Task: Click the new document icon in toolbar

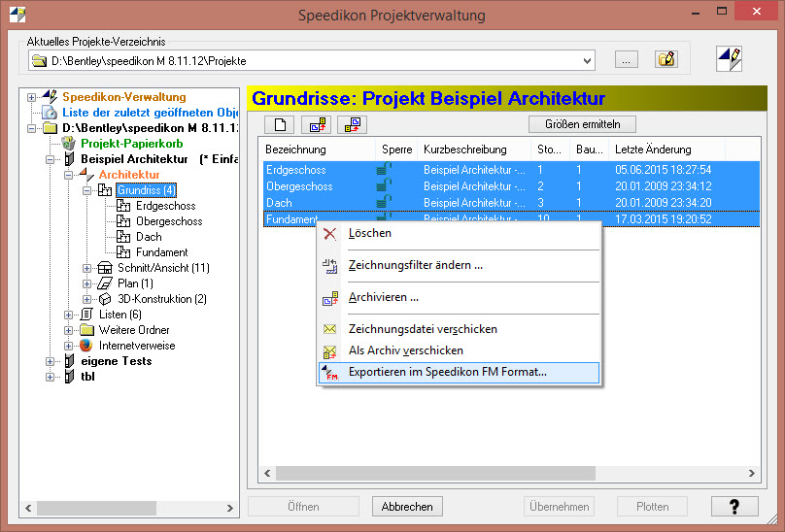Action: pyautogui.click(x=281, y=124)
